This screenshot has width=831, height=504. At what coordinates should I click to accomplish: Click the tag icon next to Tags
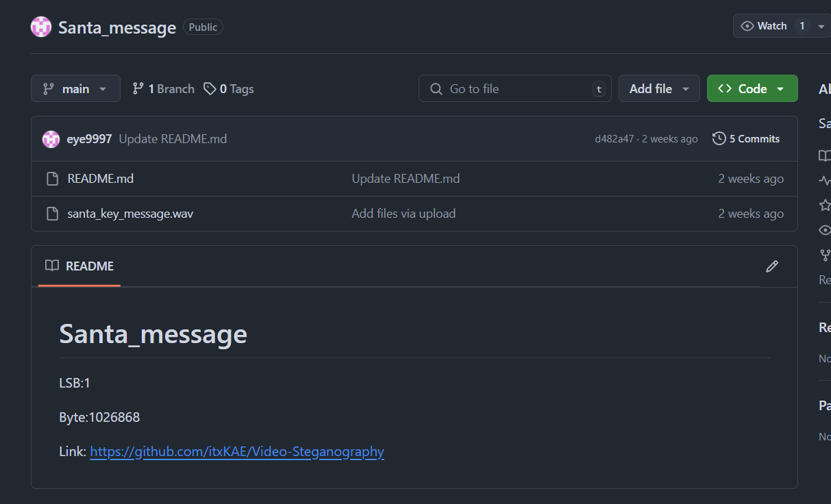click(x=210, y=89)
